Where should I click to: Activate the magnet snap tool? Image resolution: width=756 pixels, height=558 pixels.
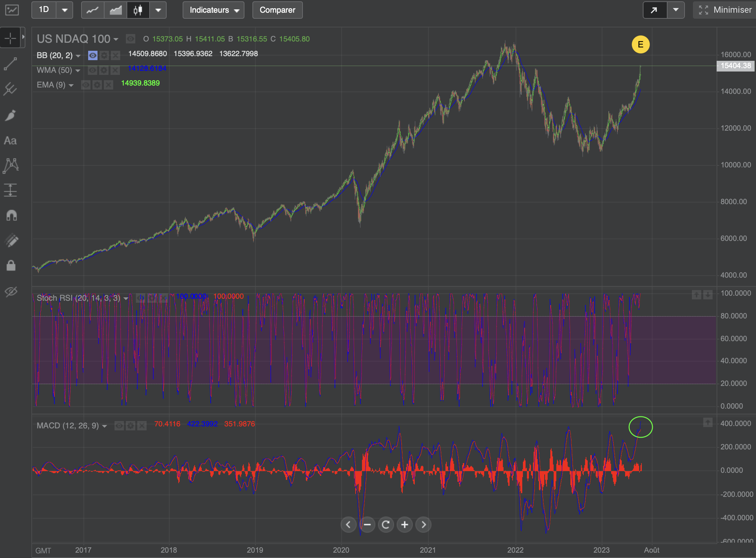click(x=11, y=215)
